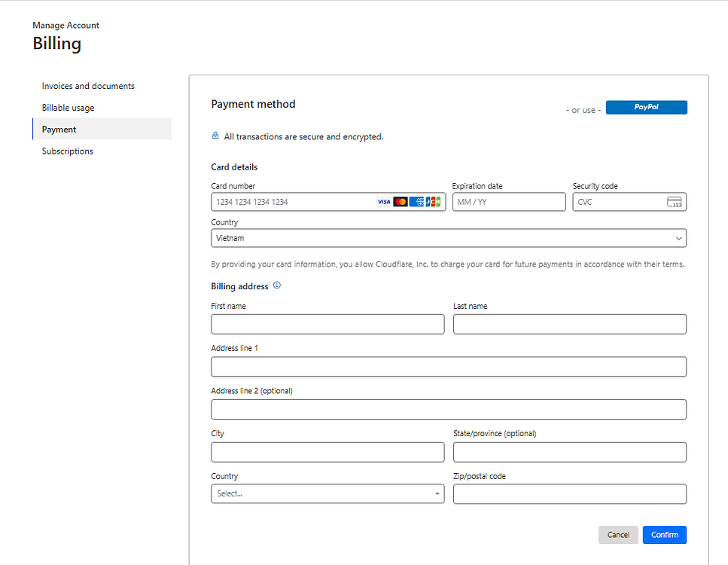Go to Billable usage section
The width and height of the screenshot is (728, 565).
pyautogui.click(x=69, y=108)
